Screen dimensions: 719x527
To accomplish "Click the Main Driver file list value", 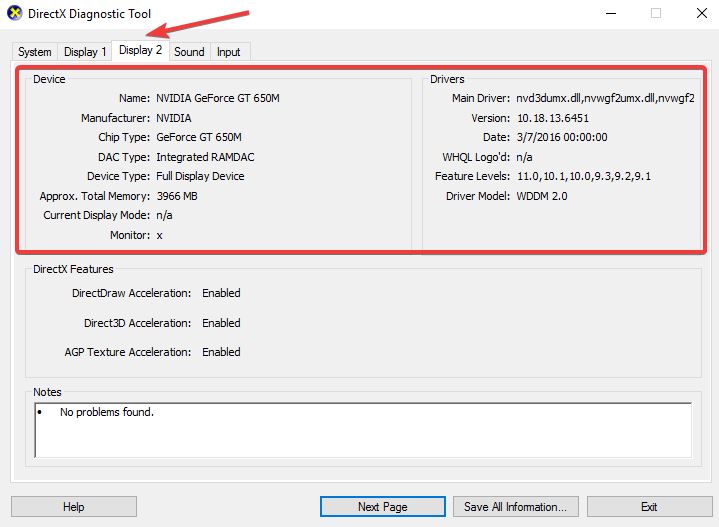I will [x=605, y=98].
